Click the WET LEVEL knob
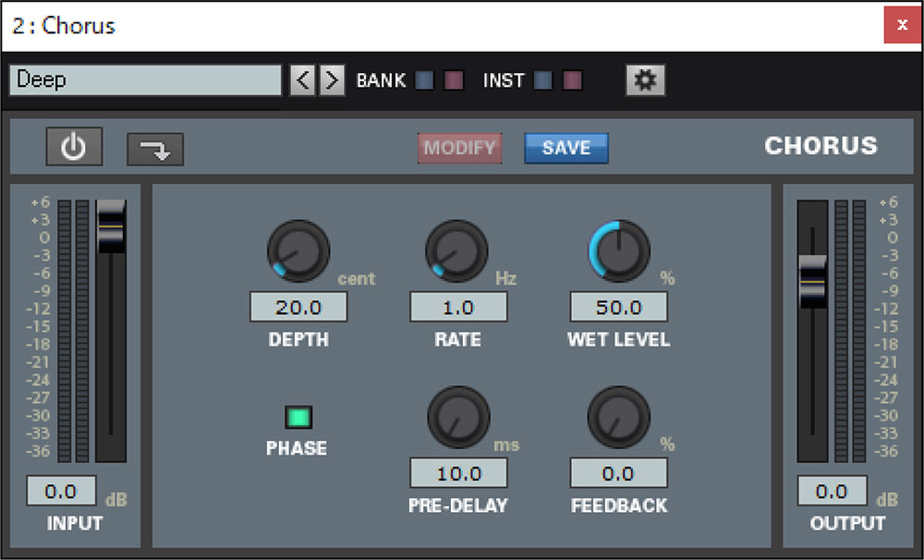The height and width of the screenshot is (560, 924). pyautogui.click(x=619, y=250)
